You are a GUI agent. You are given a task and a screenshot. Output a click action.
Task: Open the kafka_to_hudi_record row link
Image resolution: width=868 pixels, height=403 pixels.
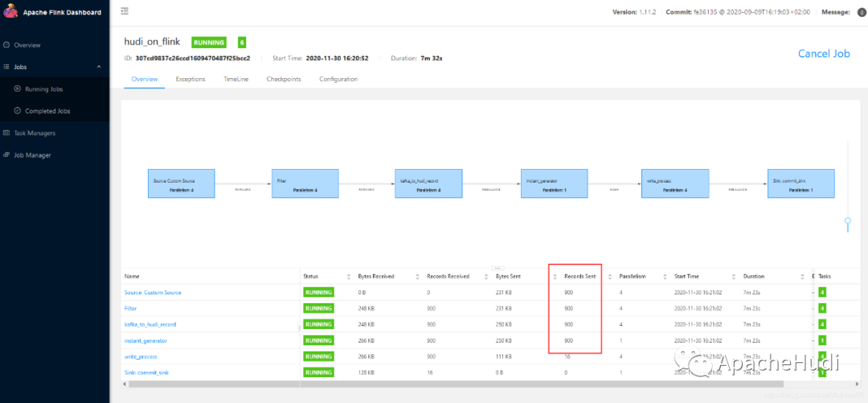coord(150,324)
